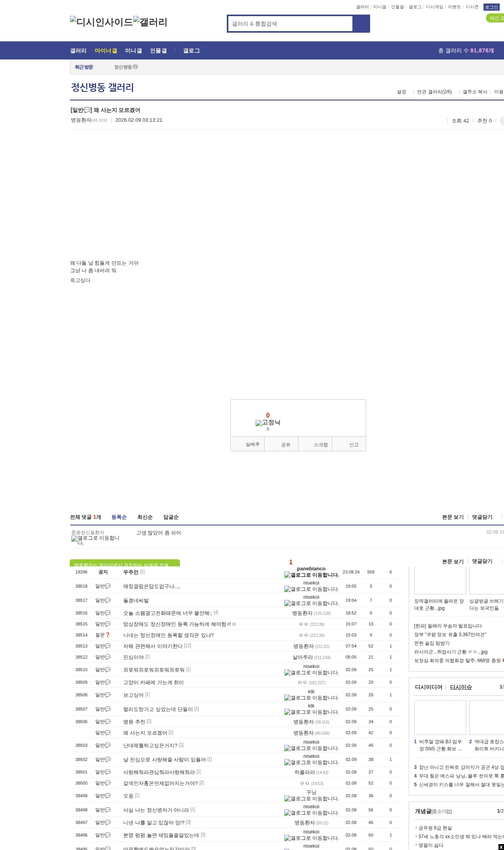Viewport: 504px width, 850px height.
Task: Open sidebar item 몬헌 술집 탐방기
Action: coord(432,643)
